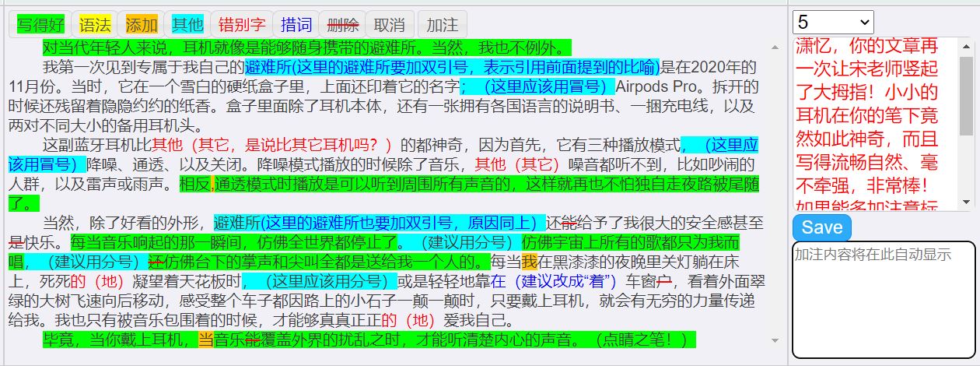980x366 pixels.
Task: Open the score dropdown showing 5
Action: tap(833, 22)
